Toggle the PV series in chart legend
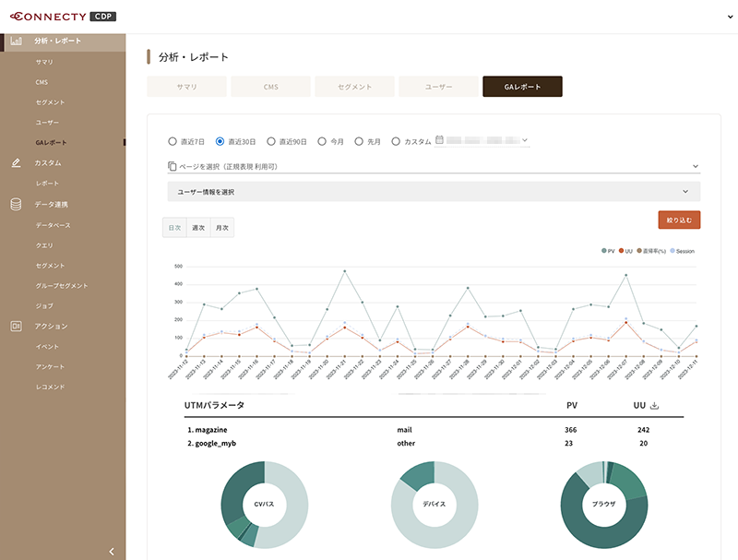The image size is (738, 560). (x=608, y=251)
